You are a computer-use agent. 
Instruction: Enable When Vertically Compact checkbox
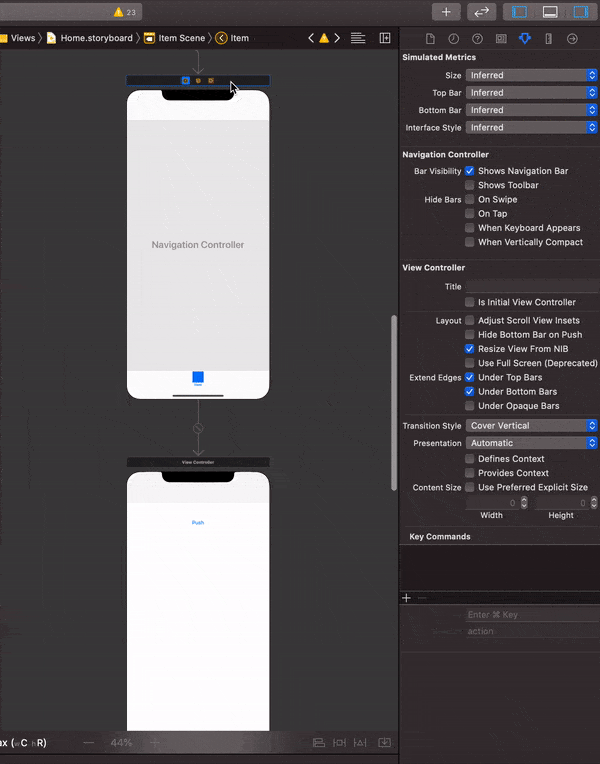pos(469,242)
